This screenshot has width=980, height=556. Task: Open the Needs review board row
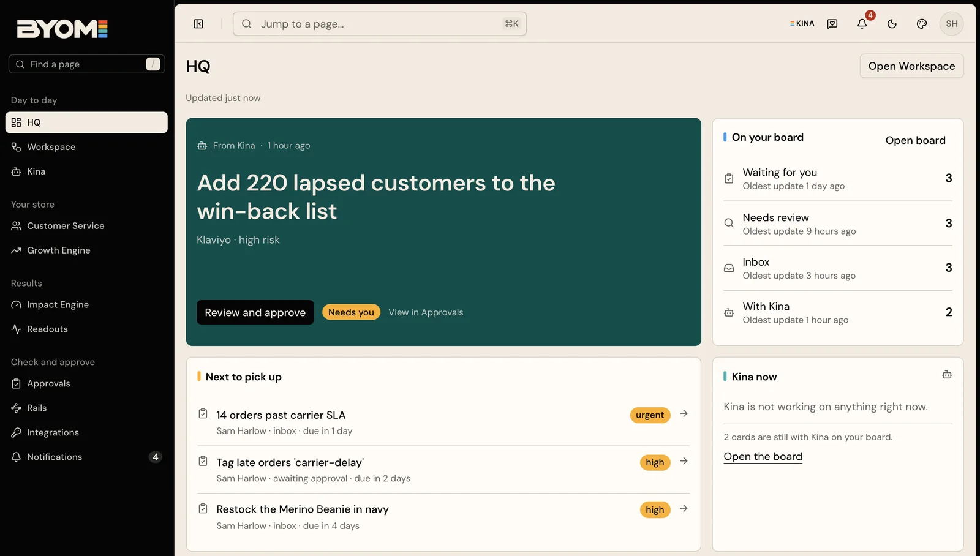(838, 224)
